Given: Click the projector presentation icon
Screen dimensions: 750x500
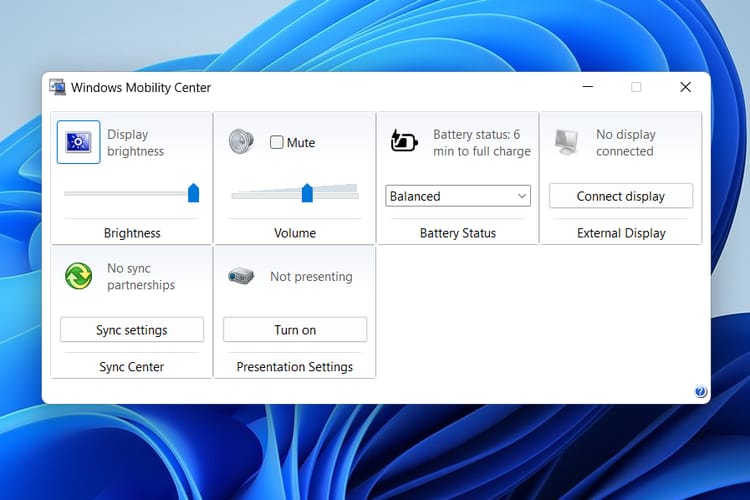Looking at the screenshot, I should point(241,276).
